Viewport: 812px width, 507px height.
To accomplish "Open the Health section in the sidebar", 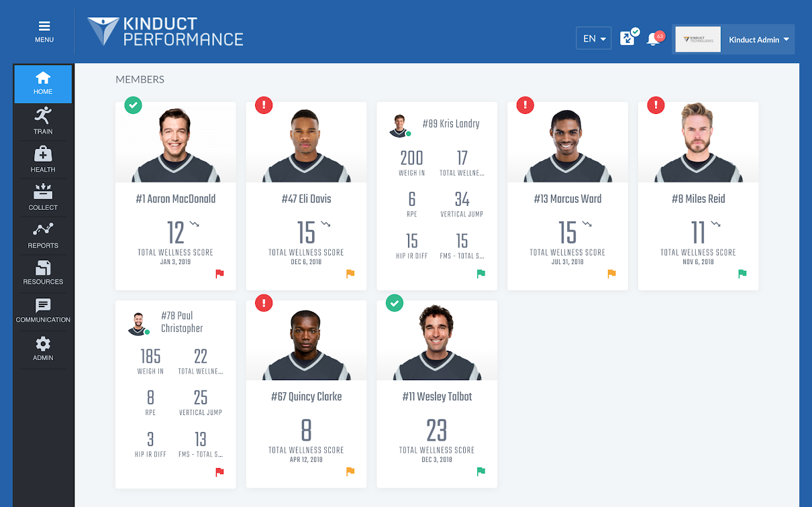I will point(42,160).
